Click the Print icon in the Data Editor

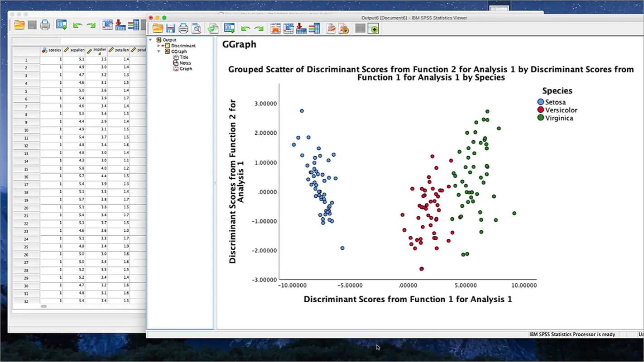pyautogui.click(x=44, y=25)
